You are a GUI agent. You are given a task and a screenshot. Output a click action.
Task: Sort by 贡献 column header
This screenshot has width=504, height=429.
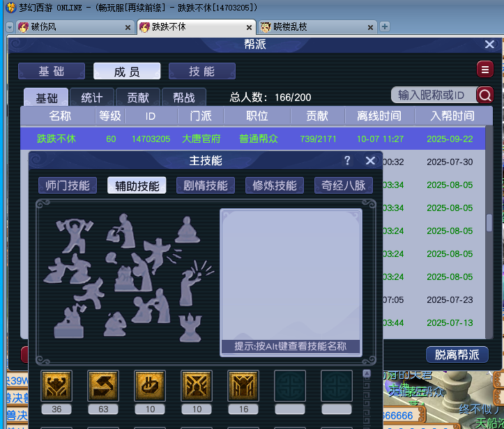tap(317, 116)
